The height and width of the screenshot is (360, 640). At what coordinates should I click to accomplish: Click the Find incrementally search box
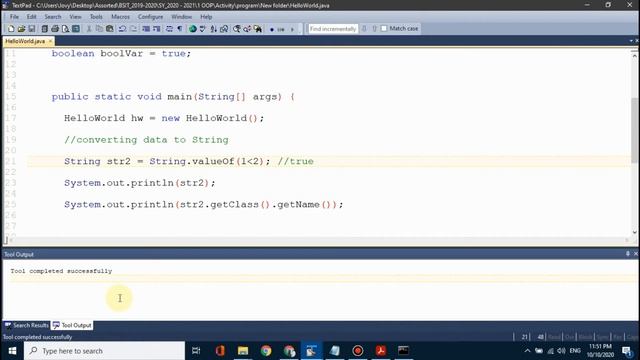pos(333,29)
